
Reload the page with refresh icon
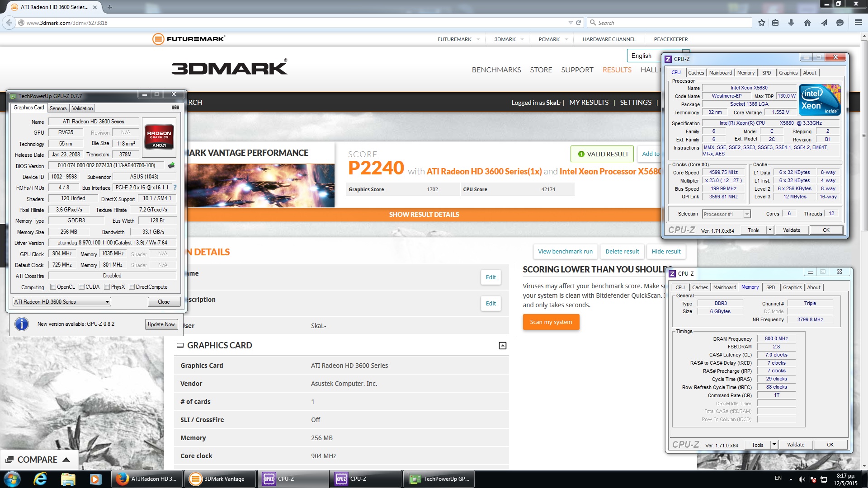[x=578, y=23]
